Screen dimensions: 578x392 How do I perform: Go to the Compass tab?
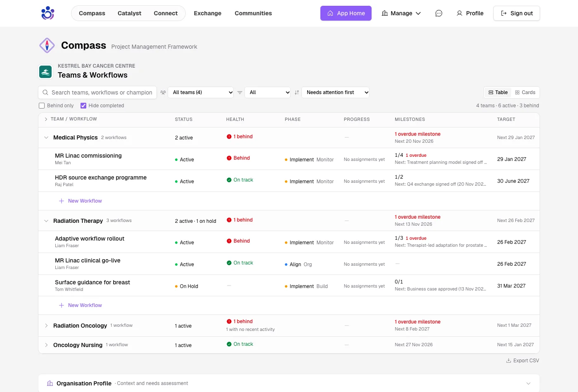92,13
